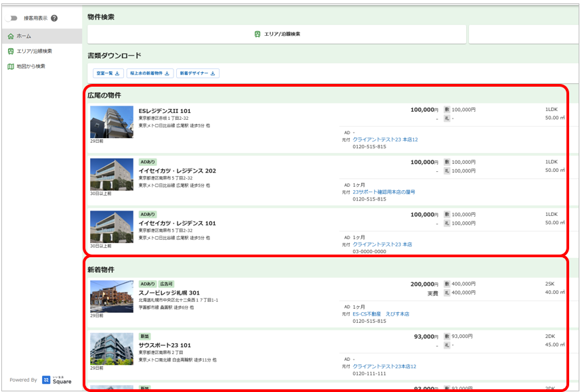
Task: Download the 桜上水の新着物件 document
Action: pos(150,73)
